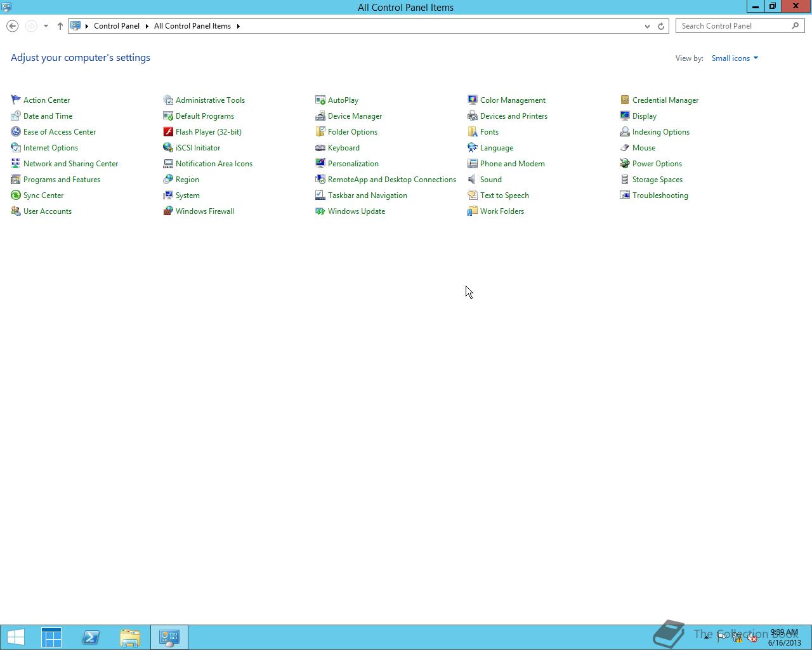Open the Keyboard icon
The width and height of the screenshot is (812, 650).
pos(320,147)
